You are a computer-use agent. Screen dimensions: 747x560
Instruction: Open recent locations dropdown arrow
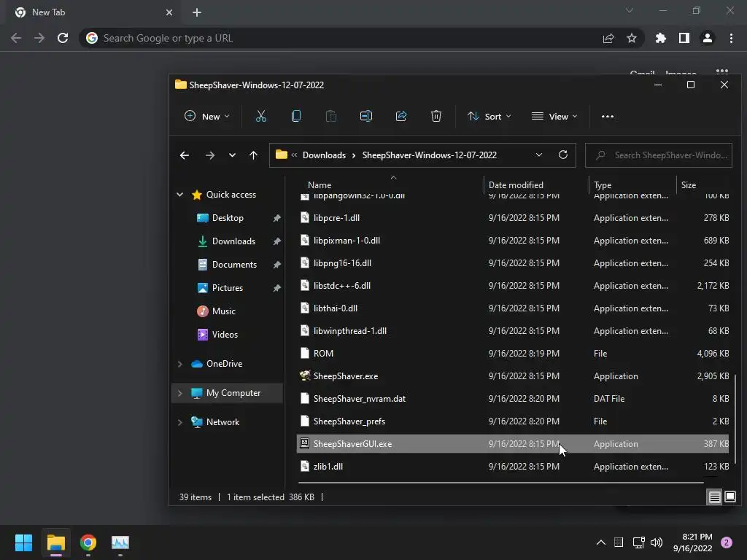pyautogui.click(x=232, y=155)
